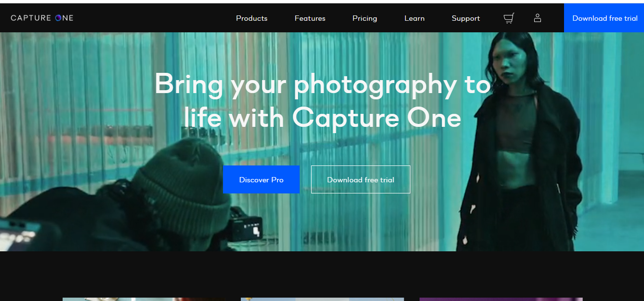Open the Support menu

466,18
